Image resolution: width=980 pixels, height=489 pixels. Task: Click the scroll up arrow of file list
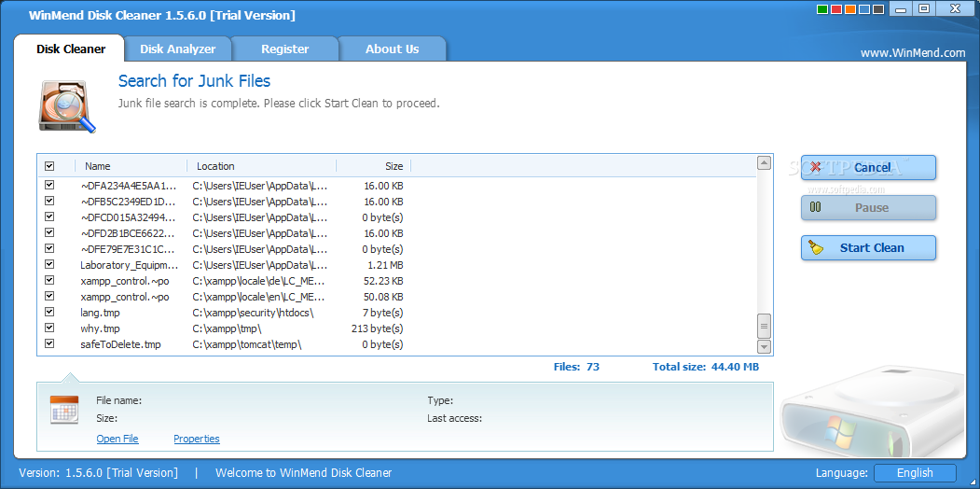coord(764,163)
